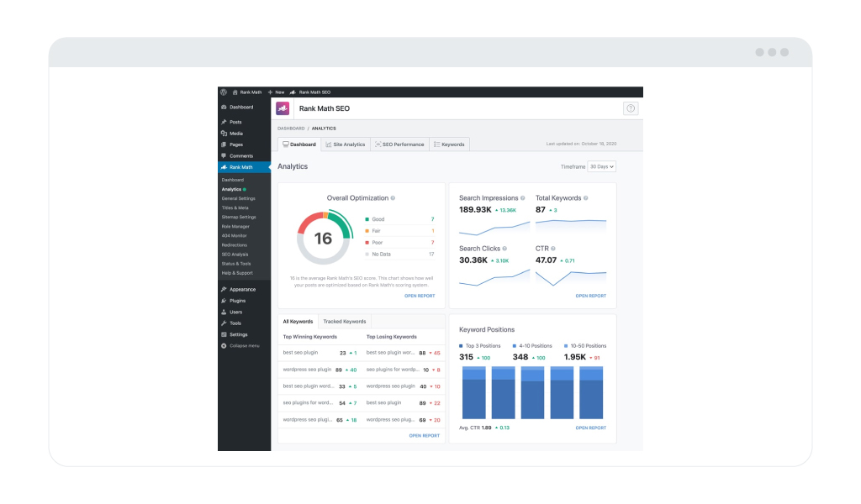861x504 pixels.
Task: Click '189.93K' Search Impressions value
Action: [476, 209]
